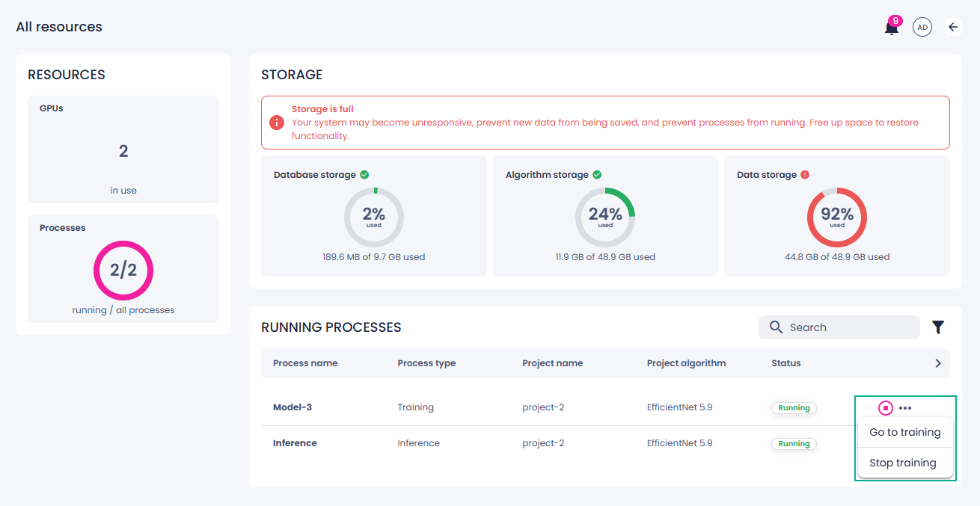Click 'running / all processes' caption
The height and width of the screenshot is (506, 980).
point(123,310)
